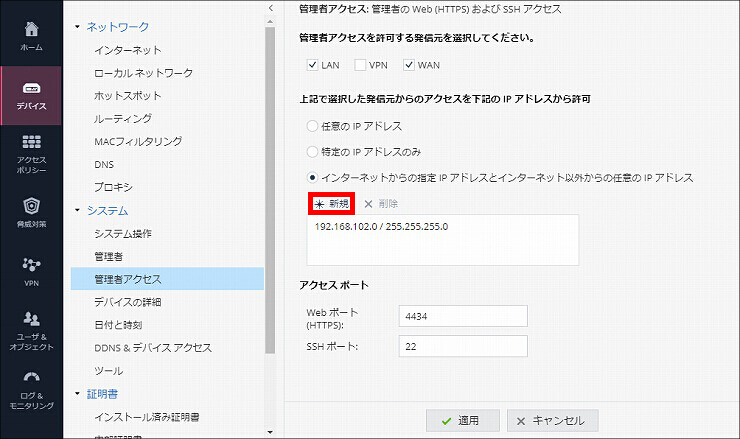This screenshot has width=740, height=439.
Task: Click the Web port (HTTPS) input field
Action: [x=463, y=316]
